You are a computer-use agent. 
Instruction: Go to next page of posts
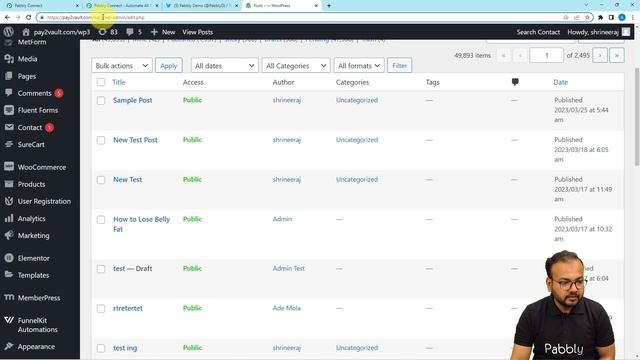pyautogui.click(x=600, y=55)
